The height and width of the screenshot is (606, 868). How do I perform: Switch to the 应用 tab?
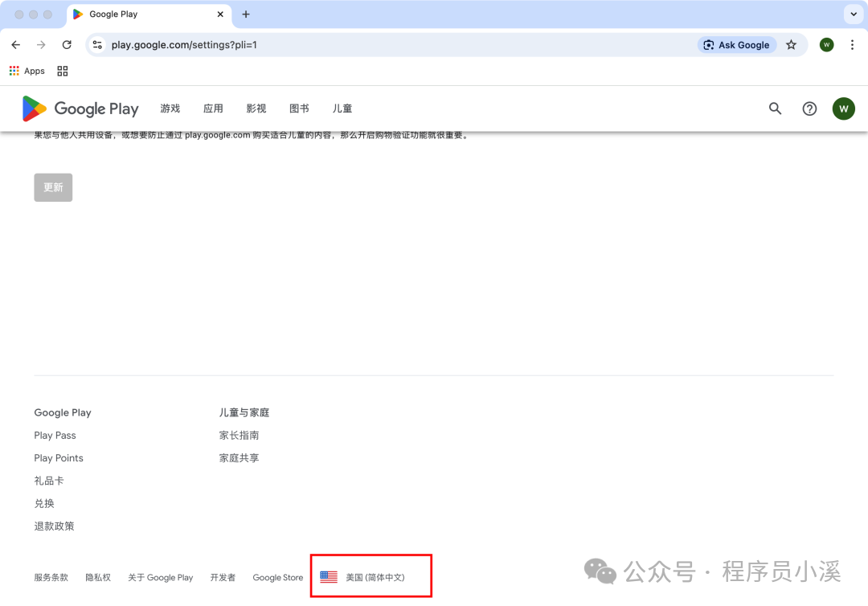213,109
